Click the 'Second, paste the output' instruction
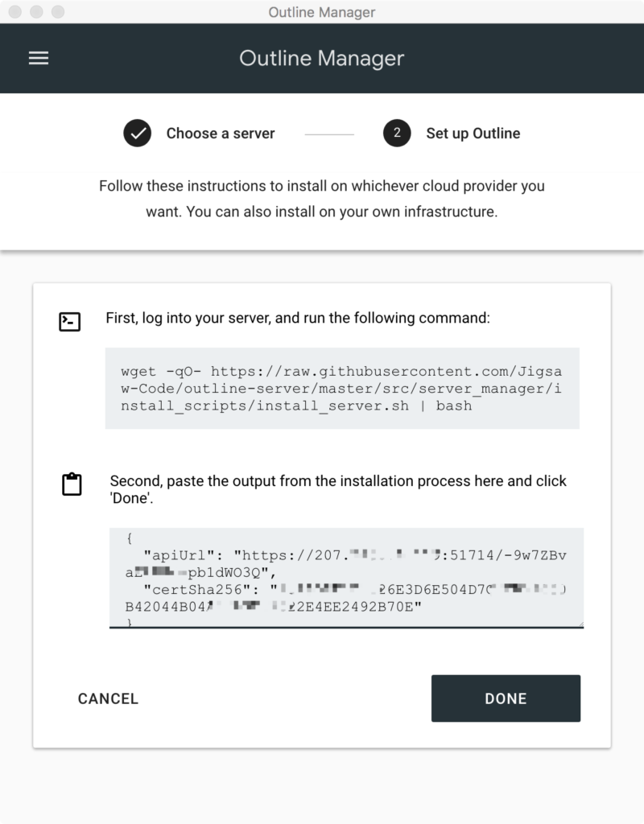Viewport: 644px width, 824px height. 338,489
